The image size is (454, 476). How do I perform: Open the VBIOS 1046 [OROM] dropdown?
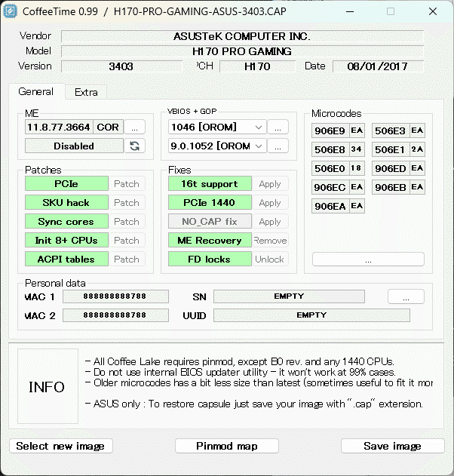coord(217,127)
